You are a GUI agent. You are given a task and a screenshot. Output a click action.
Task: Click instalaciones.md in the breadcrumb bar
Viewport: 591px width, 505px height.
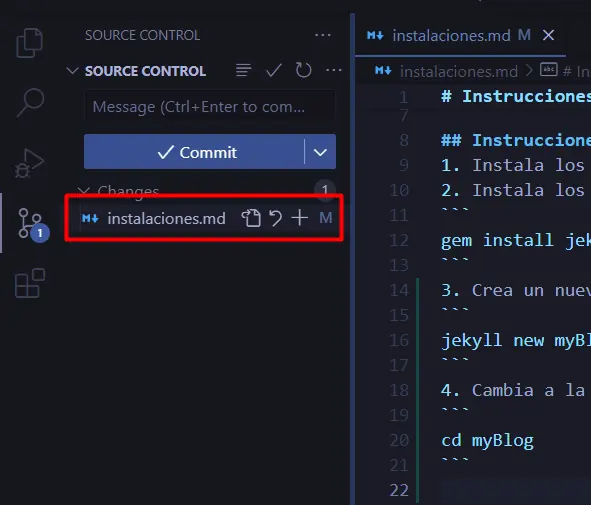pos(459,71)
